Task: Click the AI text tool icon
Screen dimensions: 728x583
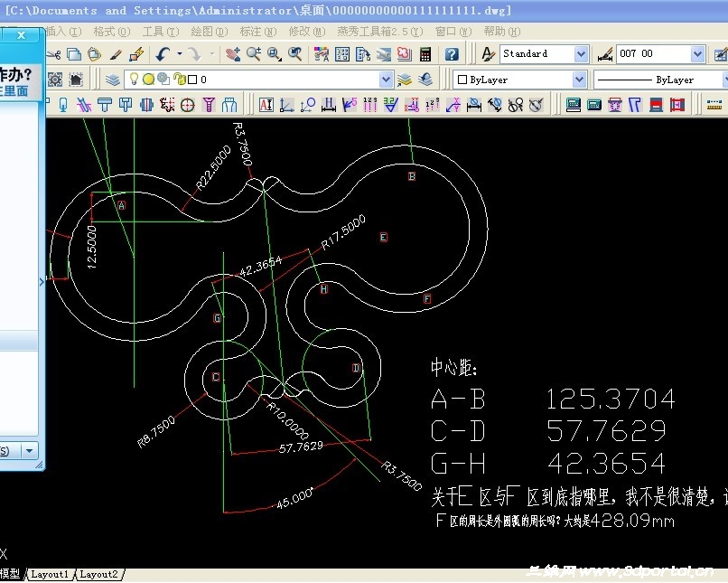Action: coord(266,105)
